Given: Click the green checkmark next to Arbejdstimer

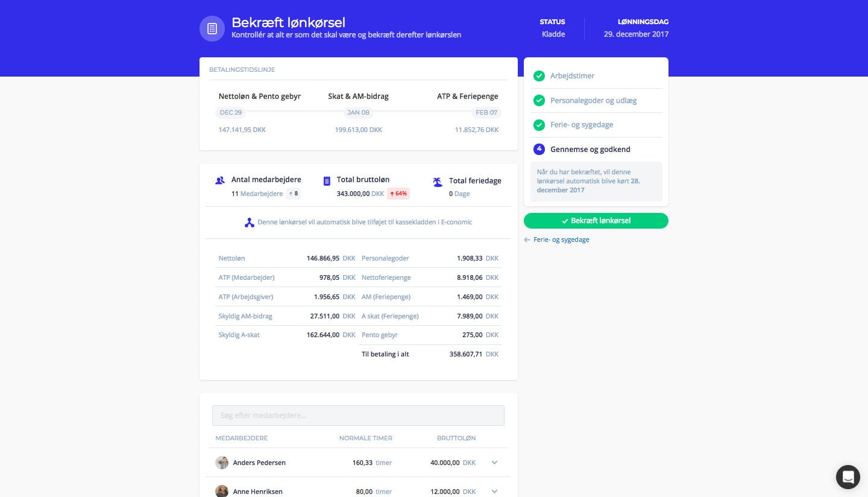Looking at the screenshot, I should pos(539,76).
